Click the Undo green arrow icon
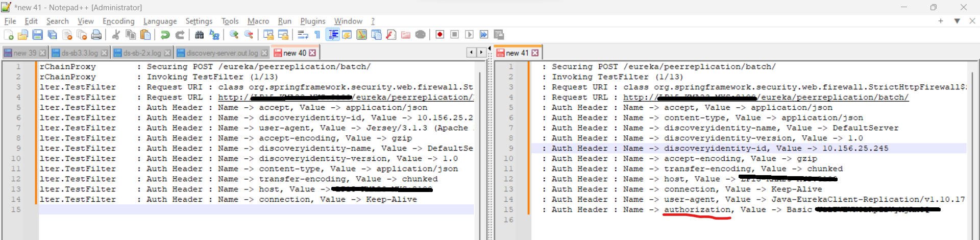Viewport: 980px width, 240px height. (165, 35)
